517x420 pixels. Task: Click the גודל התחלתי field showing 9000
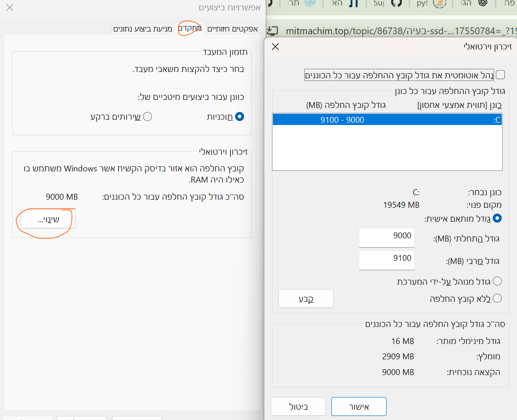pos(387,237)
